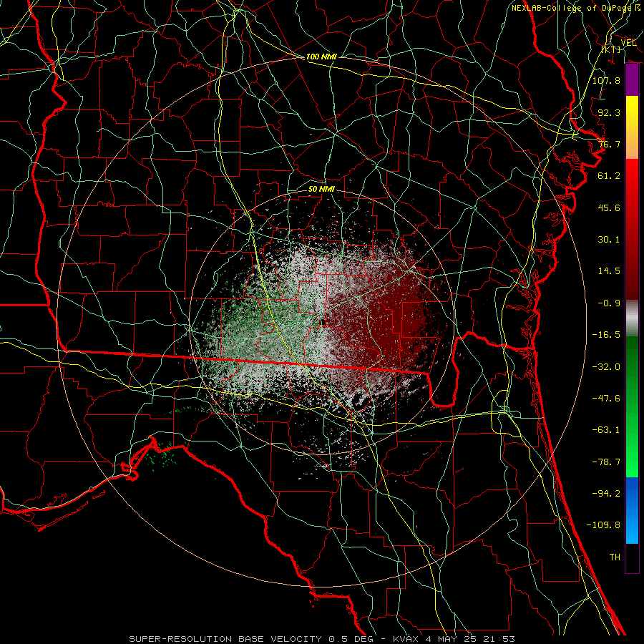Click the -63.1 velocity scale value
This screenshot has width=644, height=644.
tap(606, 430)
